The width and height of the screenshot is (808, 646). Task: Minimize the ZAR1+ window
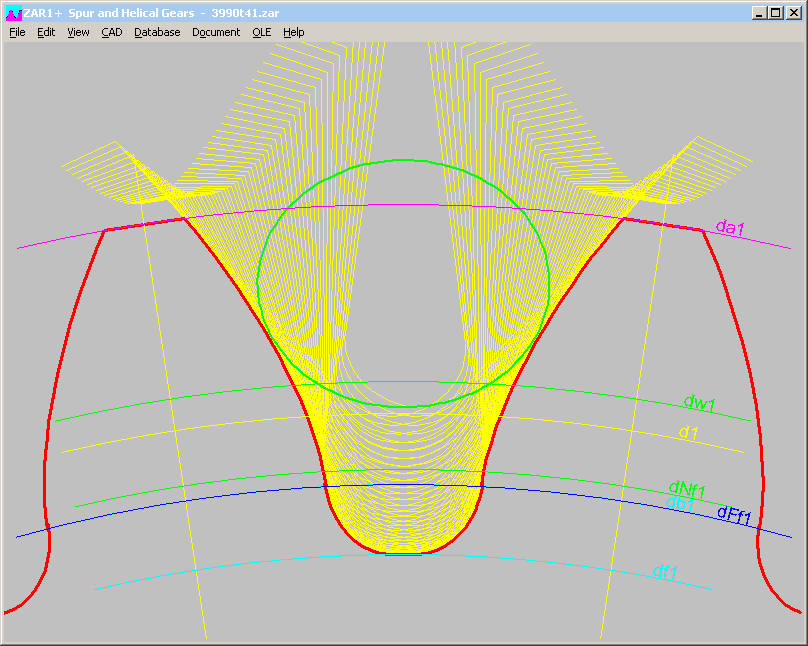tap(759, 13)
